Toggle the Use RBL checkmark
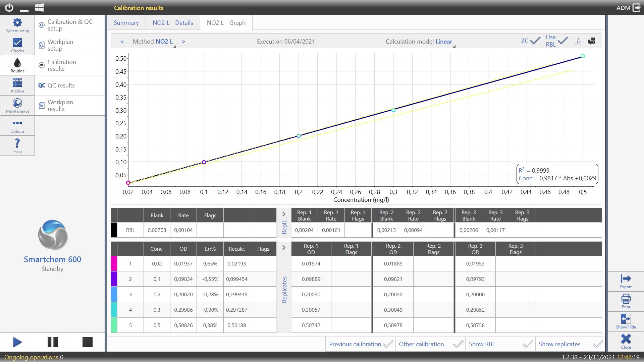 click(x=562, y=41)
